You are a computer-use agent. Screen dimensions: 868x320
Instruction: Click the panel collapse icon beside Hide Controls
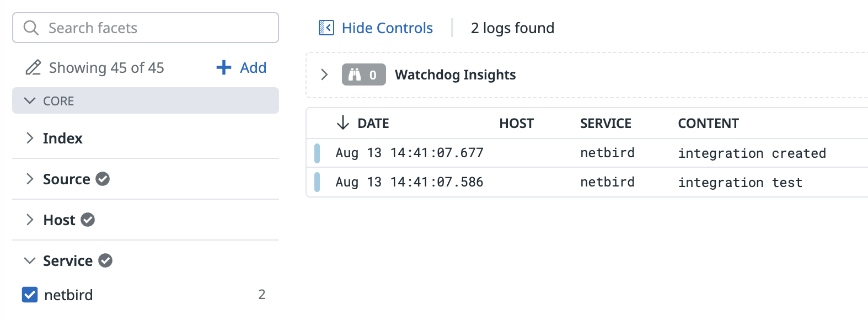pos(326,28)
